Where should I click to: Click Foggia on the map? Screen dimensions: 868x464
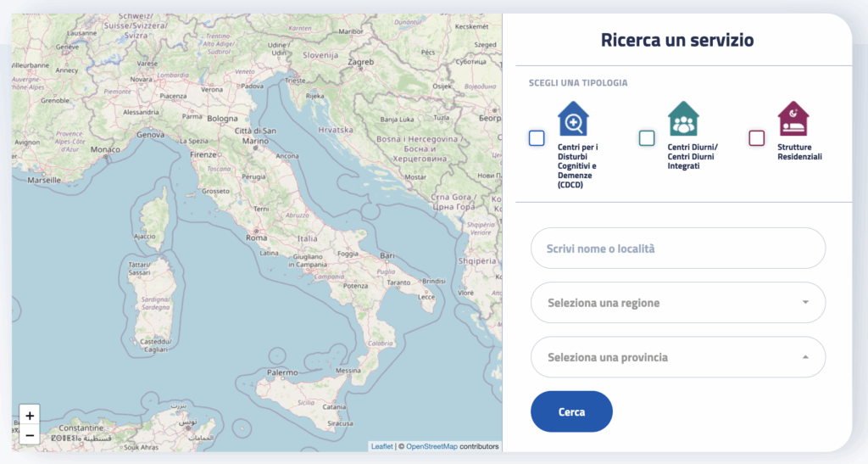click(348, 254)
